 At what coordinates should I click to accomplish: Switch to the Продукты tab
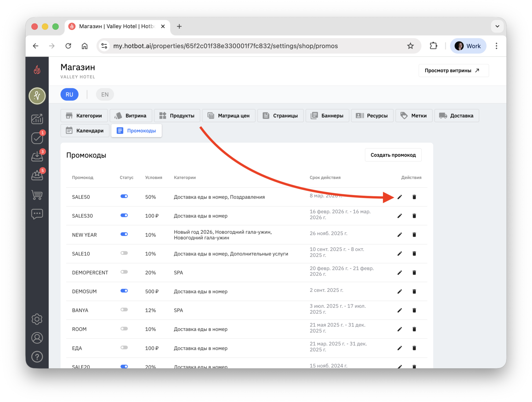coord(177,115)
